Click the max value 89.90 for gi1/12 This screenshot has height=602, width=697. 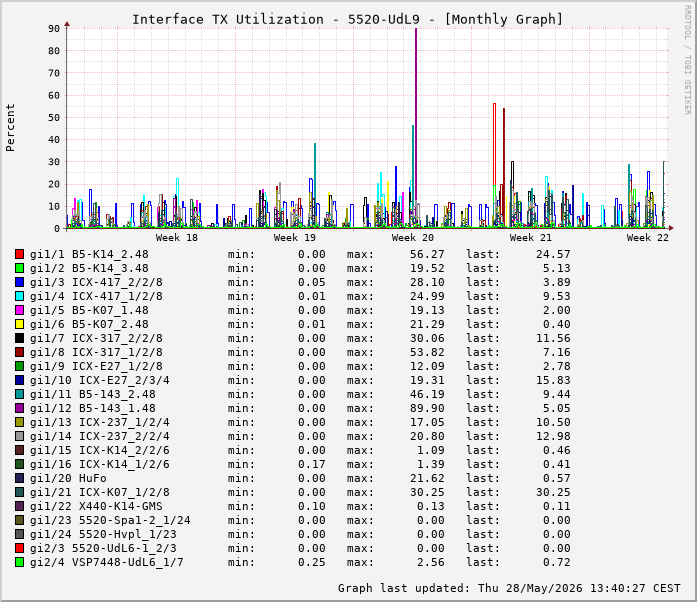coord(427,408)
